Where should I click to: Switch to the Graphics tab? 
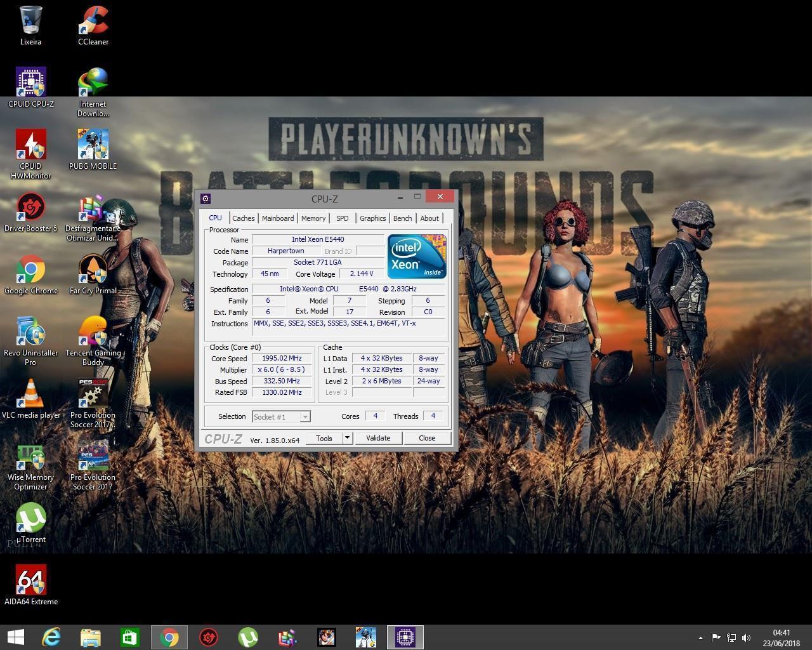(373, 218)
